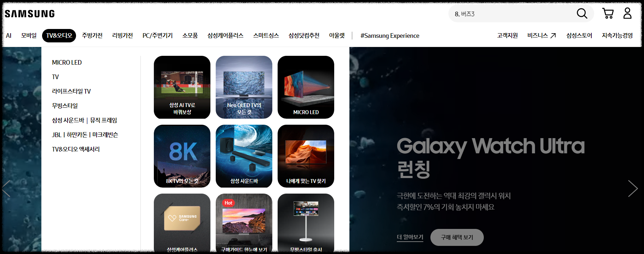644x254 pixels.
Task: Open the AI menu
Action: coord(9,36)
